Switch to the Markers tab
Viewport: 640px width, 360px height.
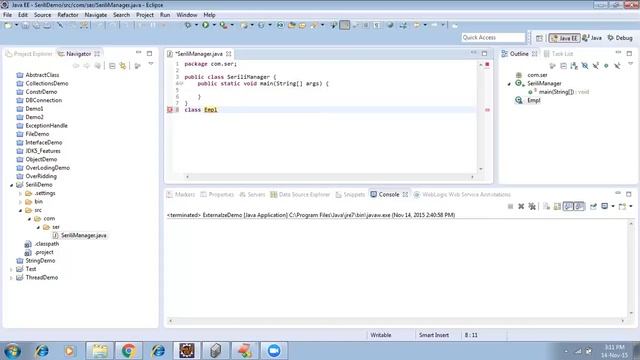(181, 195)
